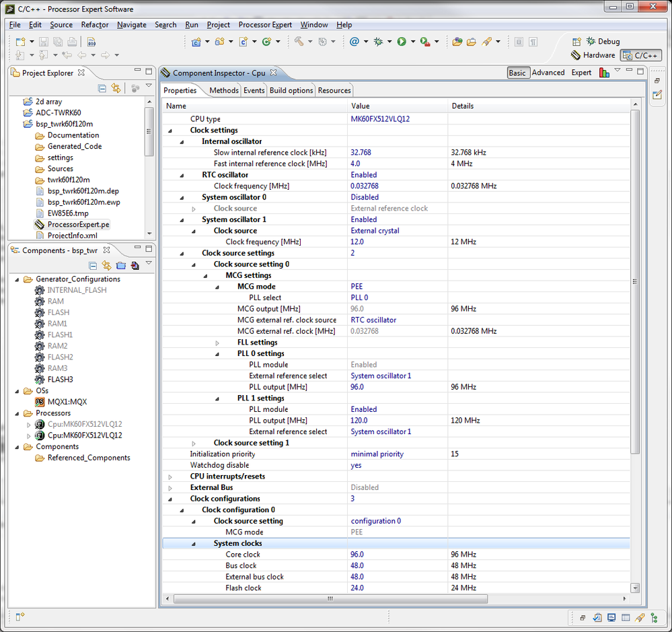The height and width of the screenshot is (632, 672).
Task: Open the Processor Expert menu
Action: tap(265, 24)
